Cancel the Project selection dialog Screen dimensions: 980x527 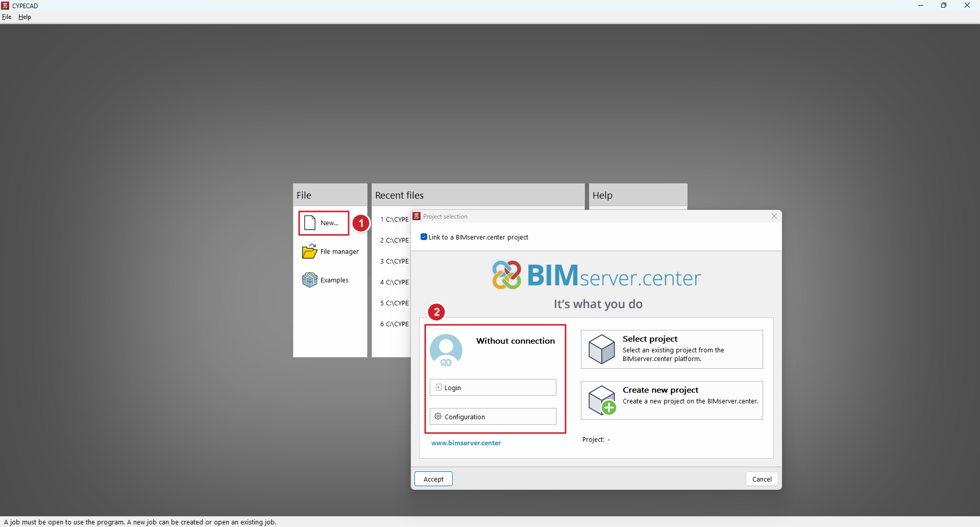tap(762, 479)
